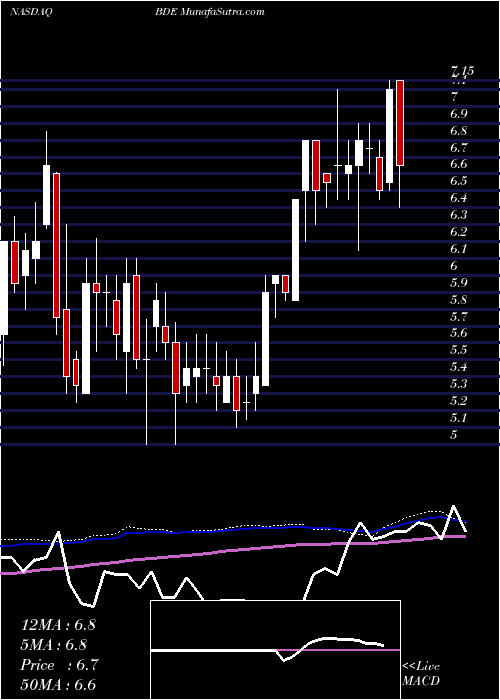Click the 50MA : 6.6 readout
The width and height of the screenshot is (500, 700).
[x=58, y=685]
